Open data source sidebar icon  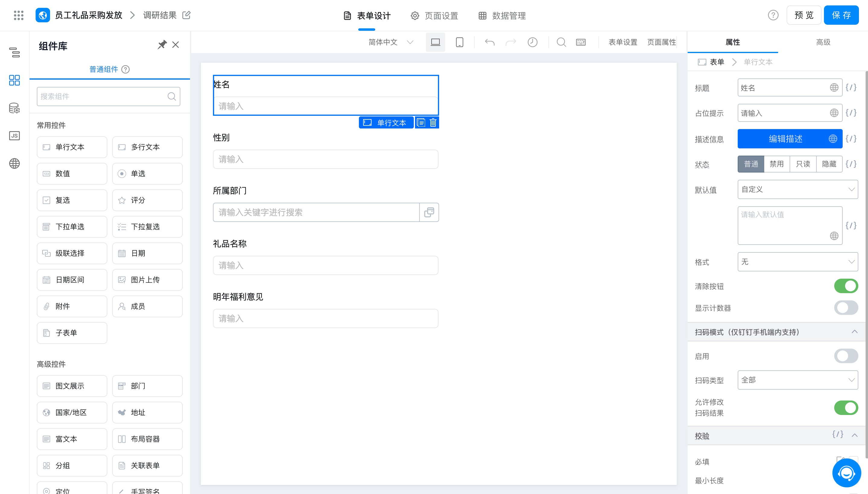point(14,108)
